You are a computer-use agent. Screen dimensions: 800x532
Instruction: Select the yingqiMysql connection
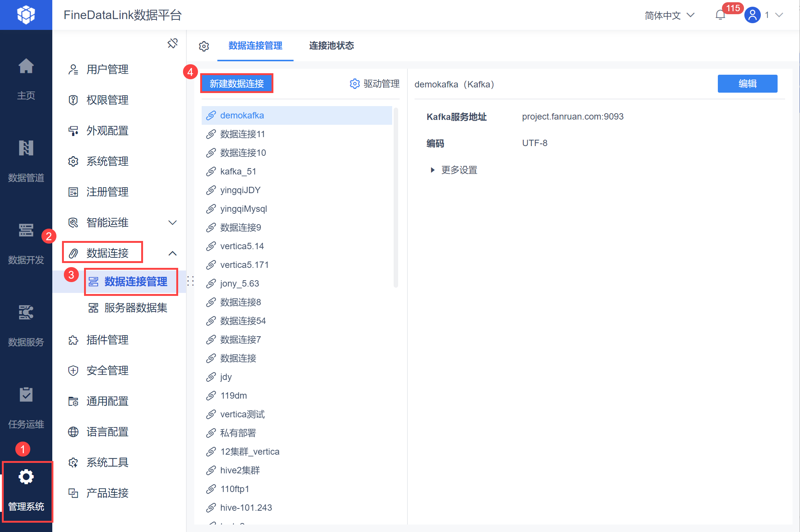pos(244,209)
